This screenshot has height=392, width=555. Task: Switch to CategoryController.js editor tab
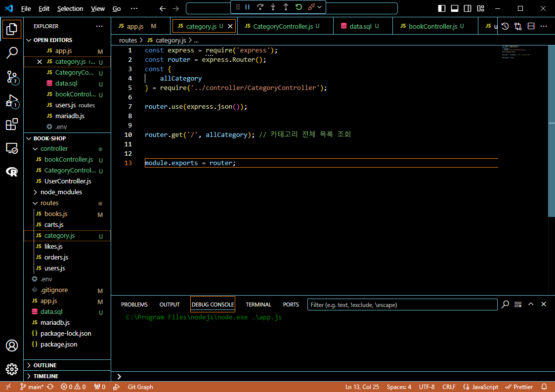coord(286,26)
